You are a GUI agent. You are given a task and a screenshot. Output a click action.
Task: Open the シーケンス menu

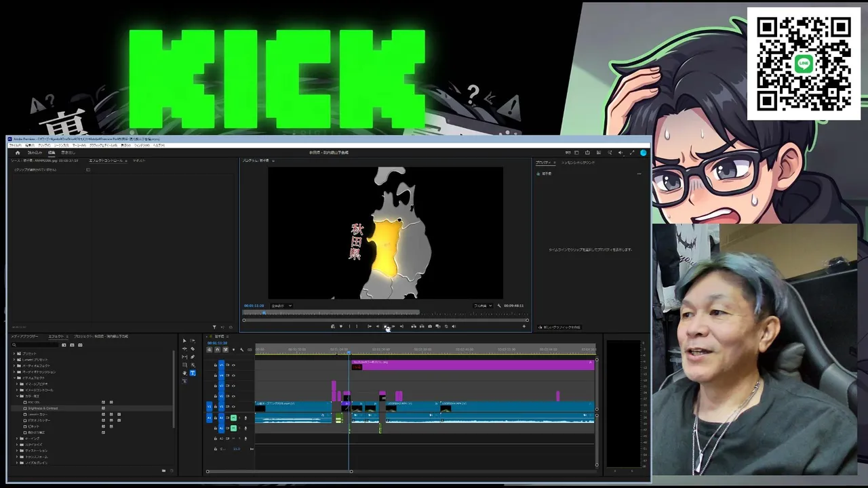pos(62,145)
